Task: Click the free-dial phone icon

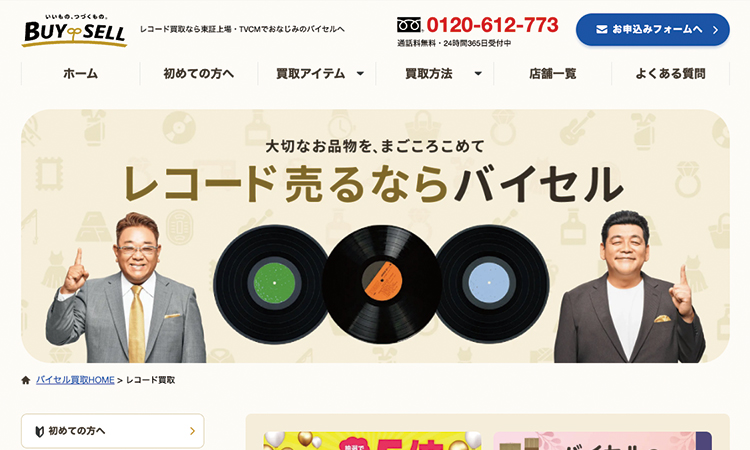Action: point(409,25)
